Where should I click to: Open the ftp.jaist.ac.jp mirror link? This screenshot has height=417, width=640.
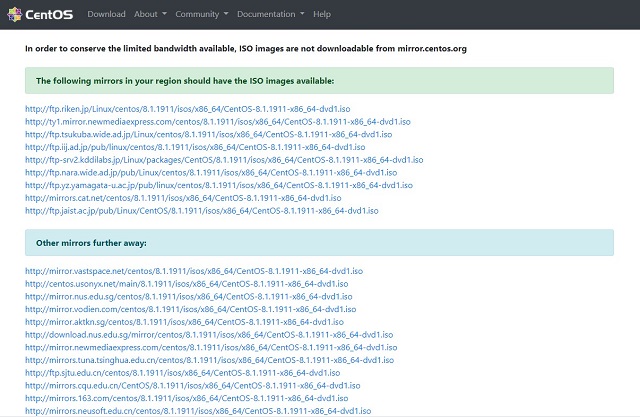(x=202, y=211)
